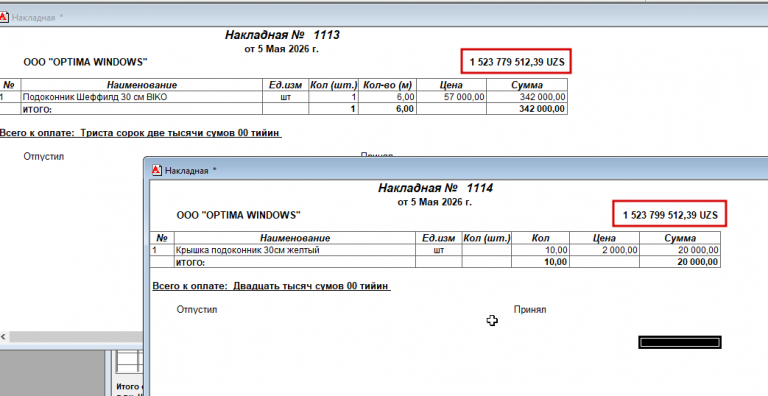The width and height of the screenshot is (768, 396).
Task: Click ООО "OPTIMA WINDOWS" in invoice 1114
Action: point(239,215)
